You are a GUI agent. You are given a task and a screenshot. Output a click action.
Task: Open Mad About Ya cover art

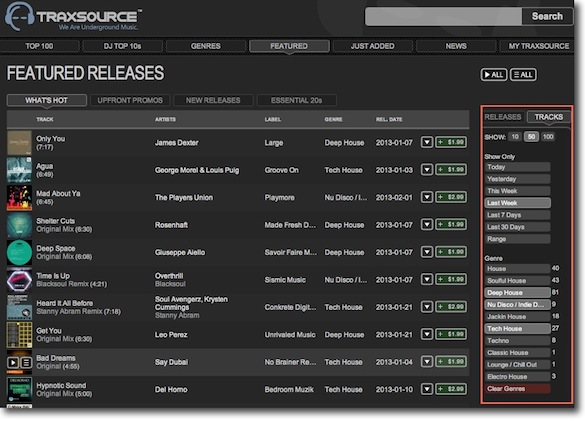19,197
